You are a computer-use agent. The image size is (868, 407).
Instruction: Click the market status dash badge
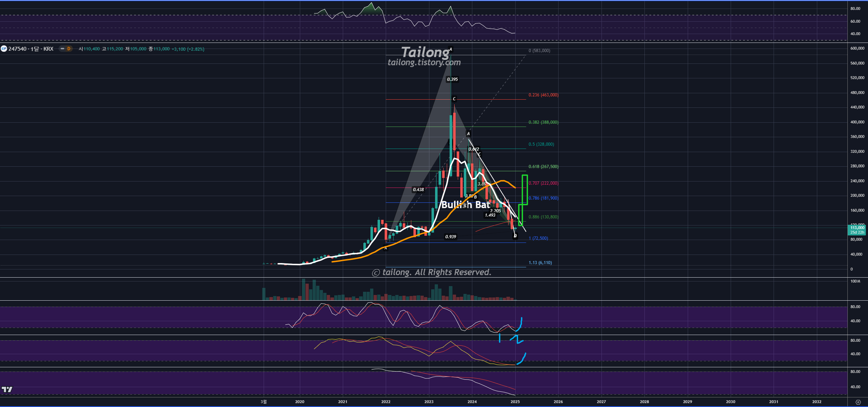coord(62,49)
